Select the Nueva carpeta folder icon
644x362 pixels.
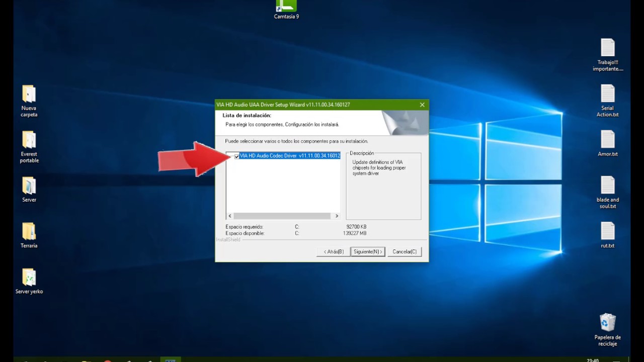29,94
